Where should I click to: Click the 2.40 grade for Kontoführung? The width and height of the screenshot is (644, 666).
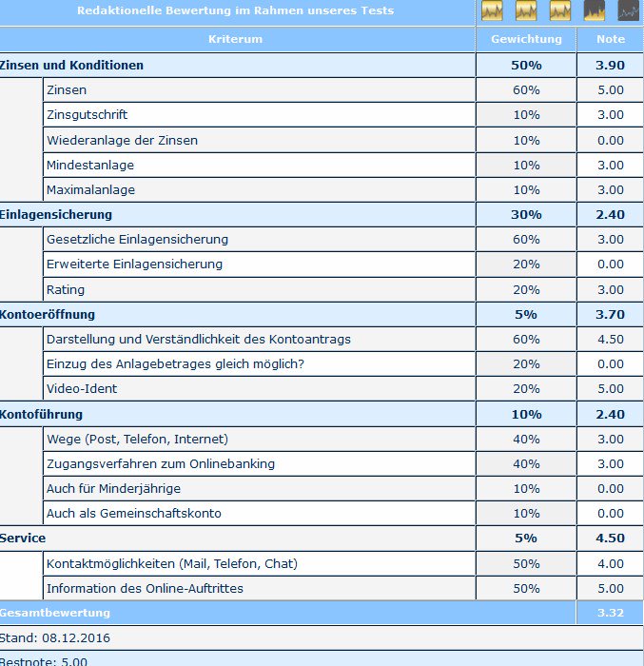tap(610, 414)
